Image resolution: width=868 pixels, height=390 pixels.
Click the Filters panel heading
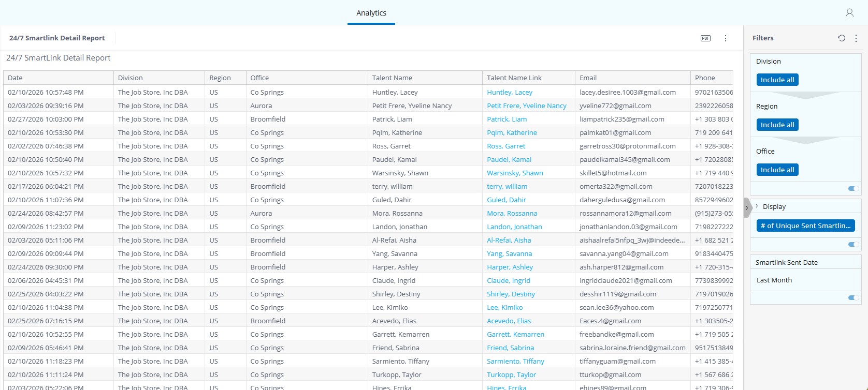click(x=763, y=38)
